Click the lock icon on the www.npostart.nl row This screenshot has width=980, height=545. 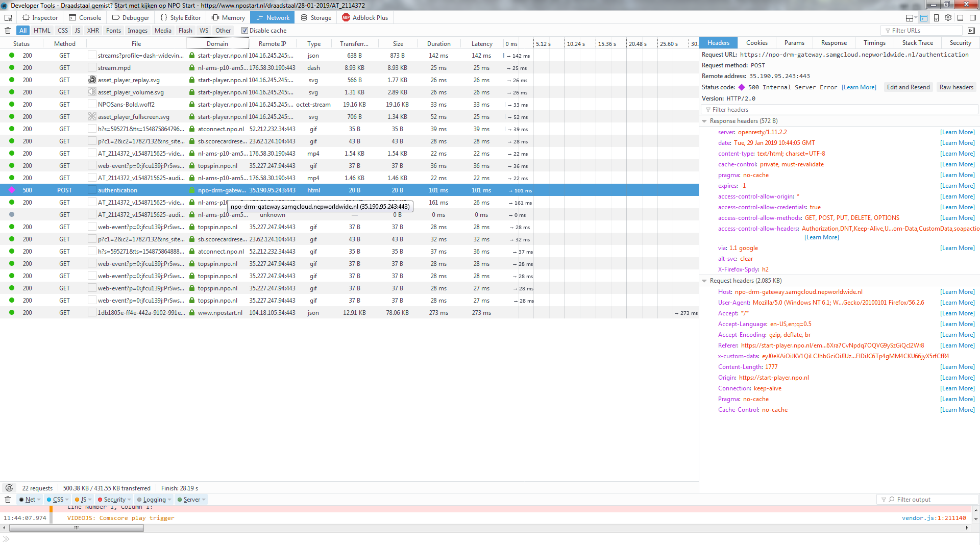[192, 313]
